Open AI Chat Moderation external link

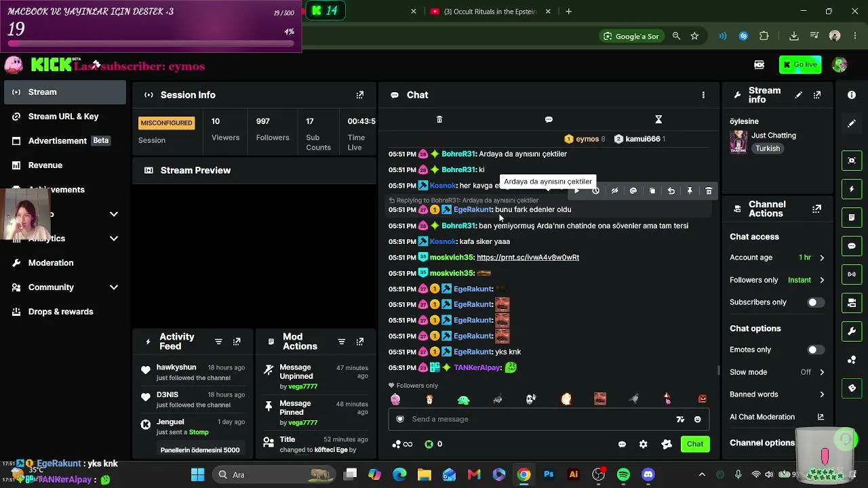click(x=821, y=418)
